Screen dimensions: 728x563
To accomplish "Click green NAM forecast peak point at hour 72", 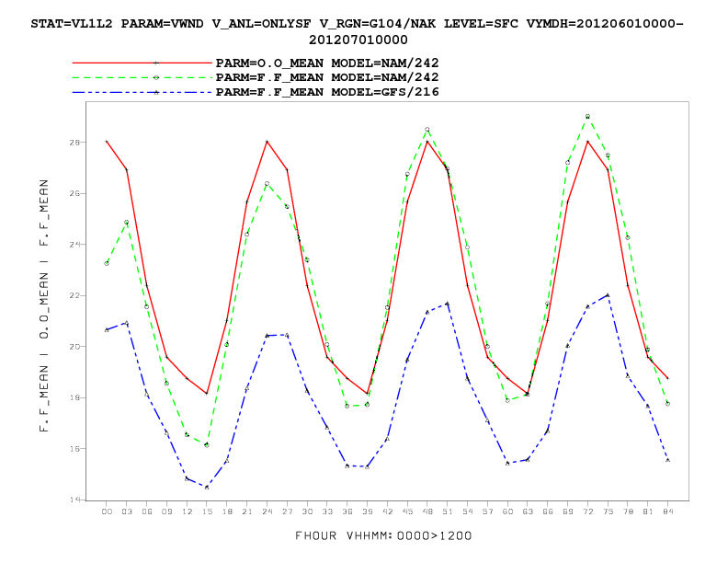I will click(x=587, y=117).
